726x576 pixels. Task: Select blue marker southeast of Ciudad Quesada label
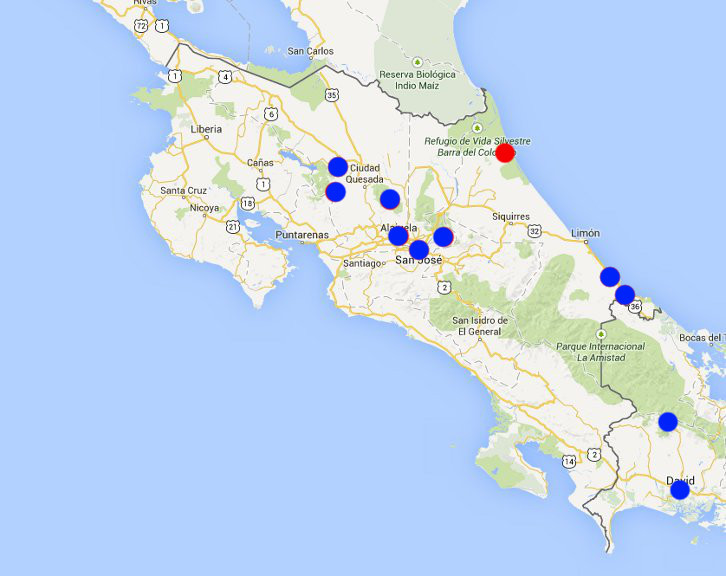click(x=390, y=199)
